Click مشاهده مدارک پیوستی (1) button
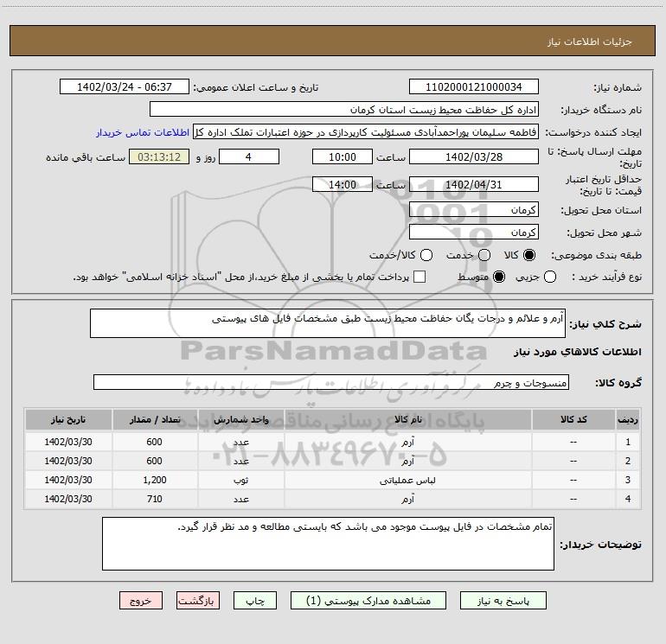 [368, 601]
